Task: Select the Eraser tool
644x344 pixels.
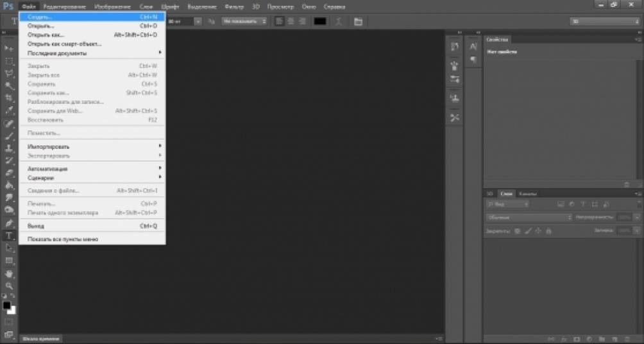Action: [8, 173]
